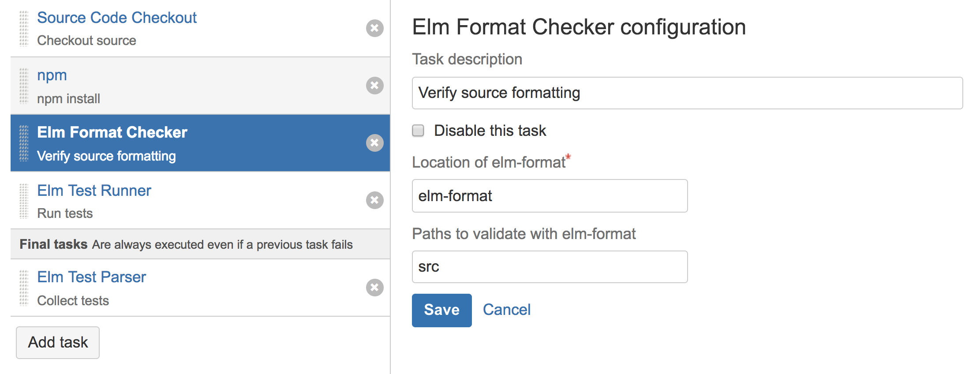
Task: Grab the npm task drag handle
Action: (24, 86)
